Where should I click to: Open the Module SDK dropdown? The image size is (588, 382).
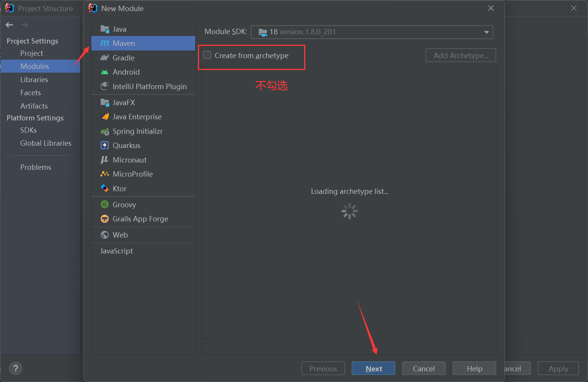coord(486,32)
